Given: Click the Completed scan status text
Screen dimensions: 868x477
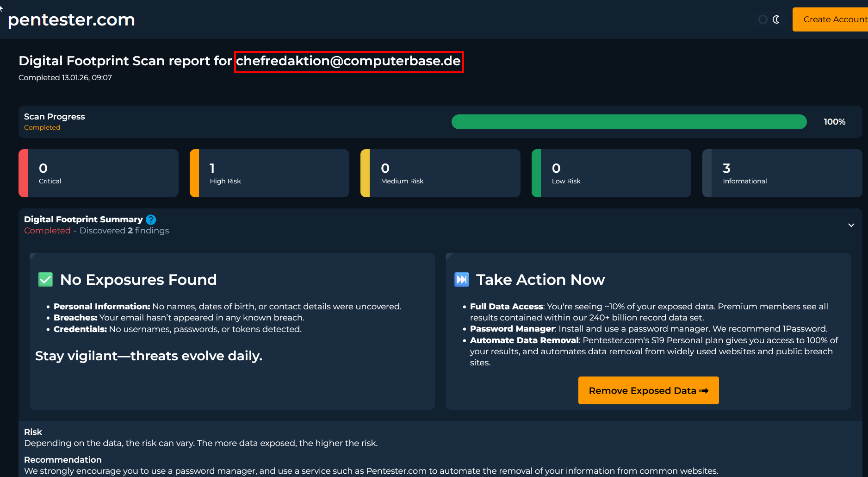Looking at the screenshot, I should (x=42, y=127).
